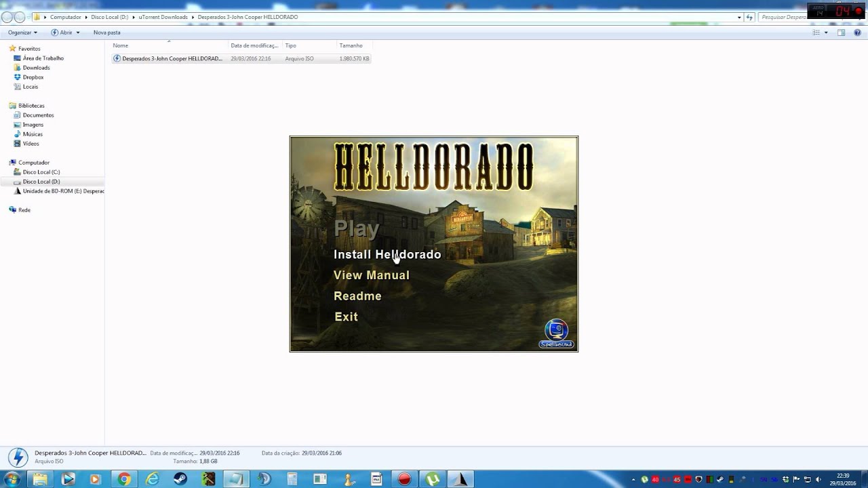Open the chess pawn taskbar icon
Screen dimensions: 868x488
click(349, 479)
